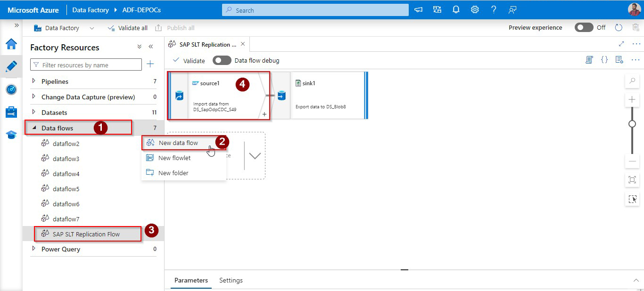The image size is (644, 291).
Task: Open the Settings gear in top bar
Action: tap(475, 10)
